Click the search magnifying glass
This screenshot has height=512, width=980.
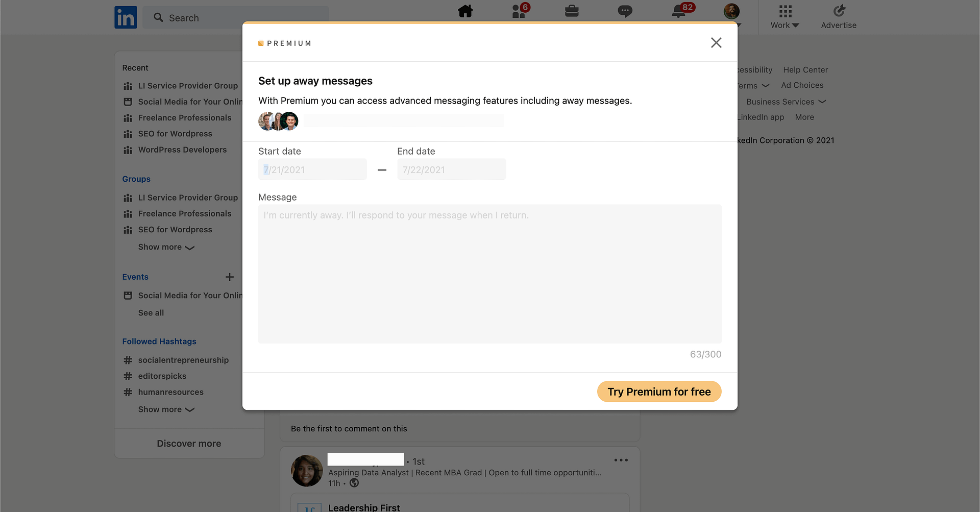point(159,17)
